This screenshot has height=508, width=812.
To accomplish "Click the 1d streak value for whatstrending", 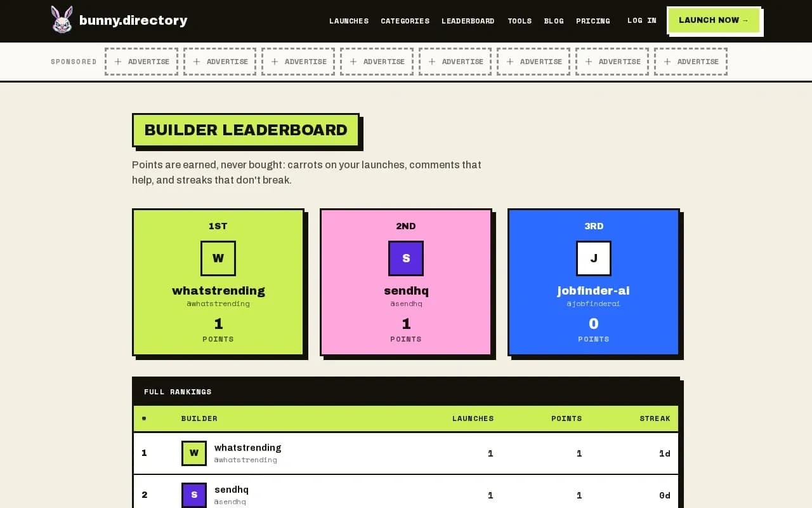I will tap(665, 453).
